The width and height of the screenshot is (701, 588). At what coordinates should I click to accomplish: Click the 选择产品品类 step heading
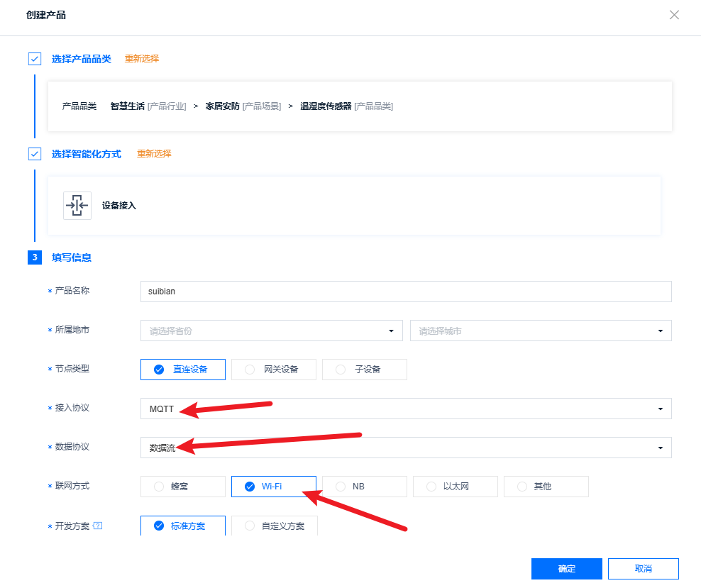(82, 59)
